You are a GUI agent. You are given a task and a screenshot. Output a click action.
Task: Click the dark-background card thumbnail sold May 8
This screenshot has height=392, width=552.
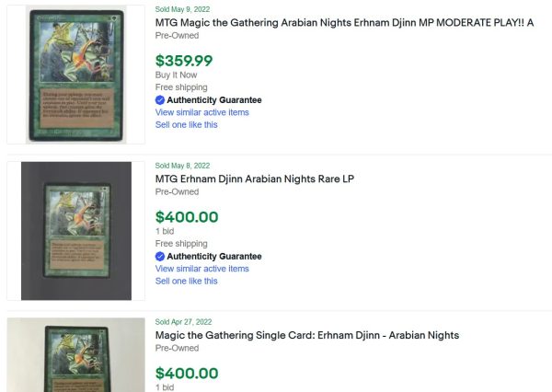pyautogui.click(x=75, y=231)
